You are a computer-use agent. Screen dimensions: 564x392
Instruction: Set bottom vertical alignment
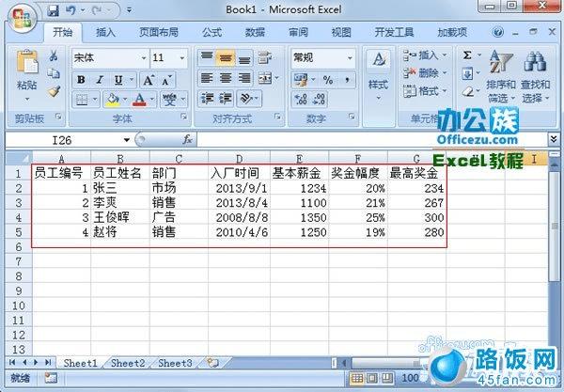[x=244, y=57]
